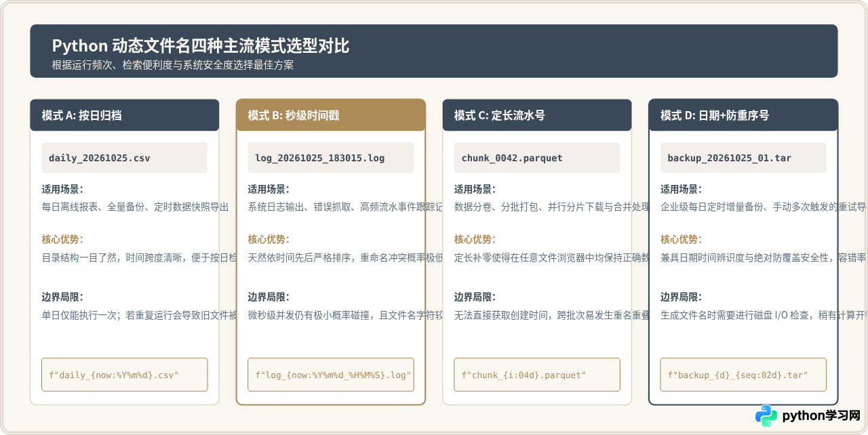Click subtitle '根据运行频次、检索便利度与系统安全度选择最佳方案'
868x435 pixels.
[173, 65]
